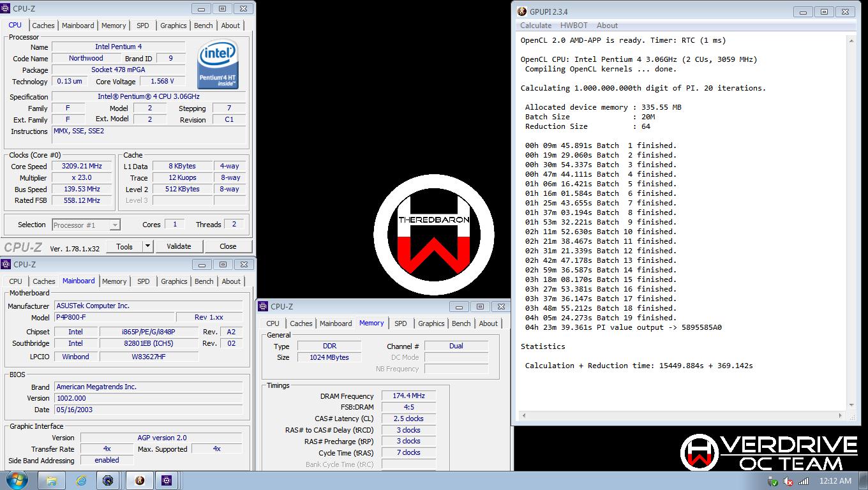This screenshot has height=490, width=868.
Task: Click the Model field P4P800-F
Action: click(114, 317)
